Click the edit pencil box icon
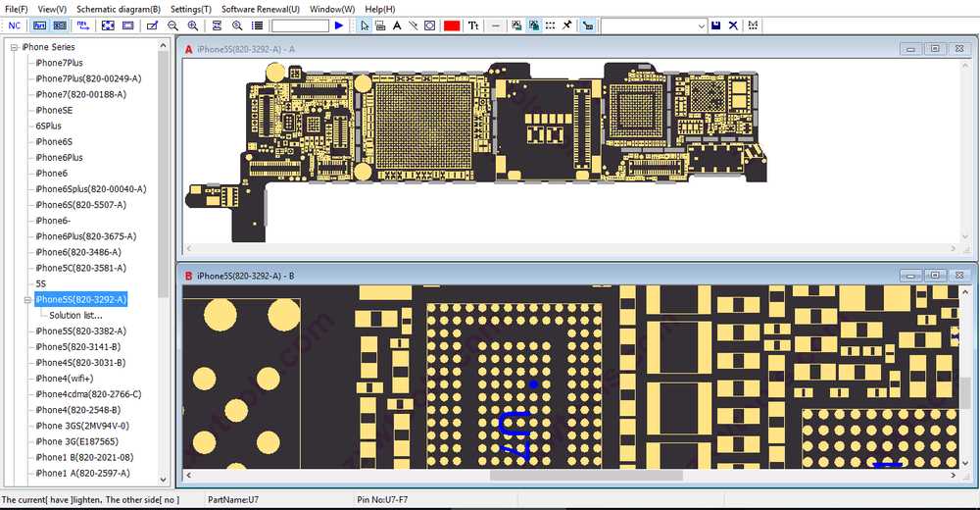Viewport: 980px width, 510px height. point(153,25)
